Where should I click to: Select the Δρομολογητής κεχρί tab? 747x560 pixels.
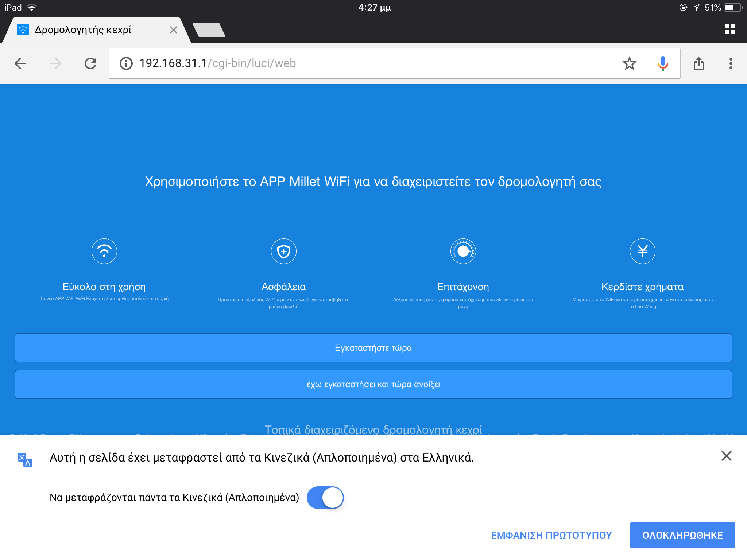(x=83, y=30)
